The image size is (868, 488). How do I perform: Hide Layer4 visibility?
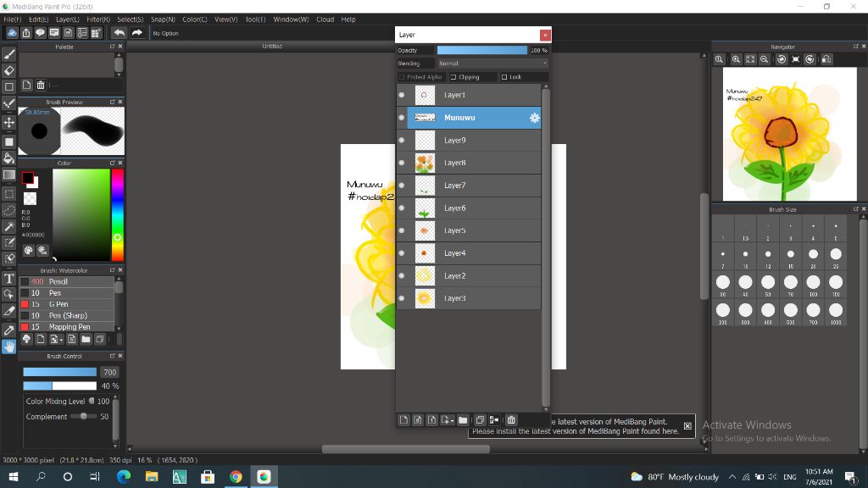402,253
